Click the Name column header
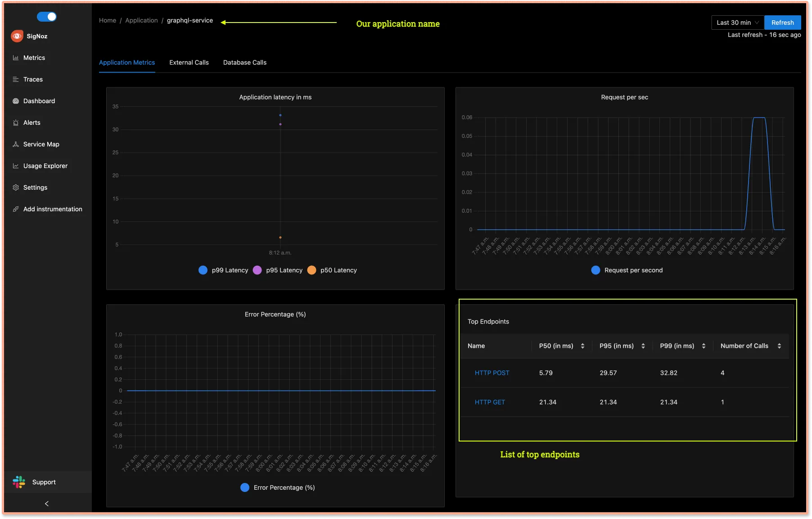 (476, 346)
